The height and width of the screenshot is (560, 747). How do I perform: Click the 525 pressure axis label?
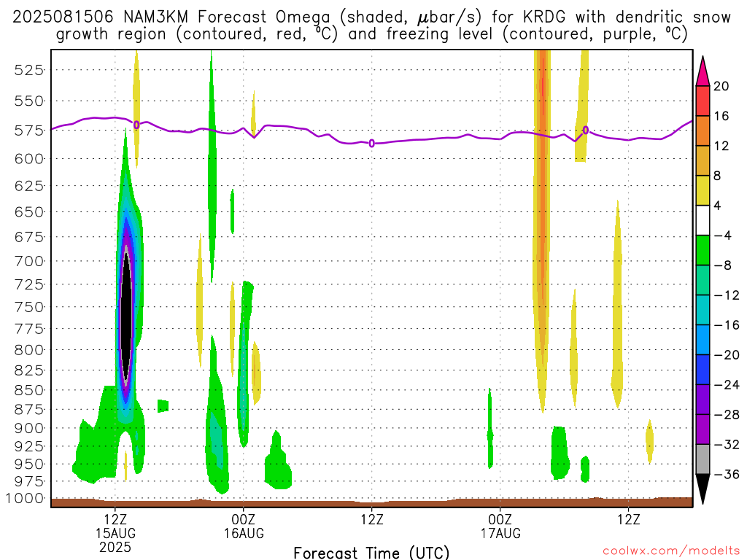tap(29, 71)
